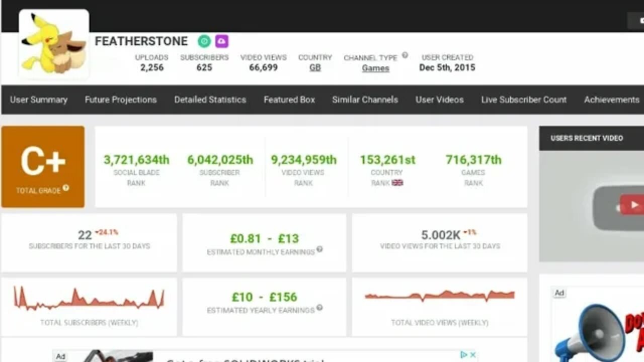This screenshot has height=362, width=644.
Task: Click the 6,042,025th subscriber rank
Action: 220,160
